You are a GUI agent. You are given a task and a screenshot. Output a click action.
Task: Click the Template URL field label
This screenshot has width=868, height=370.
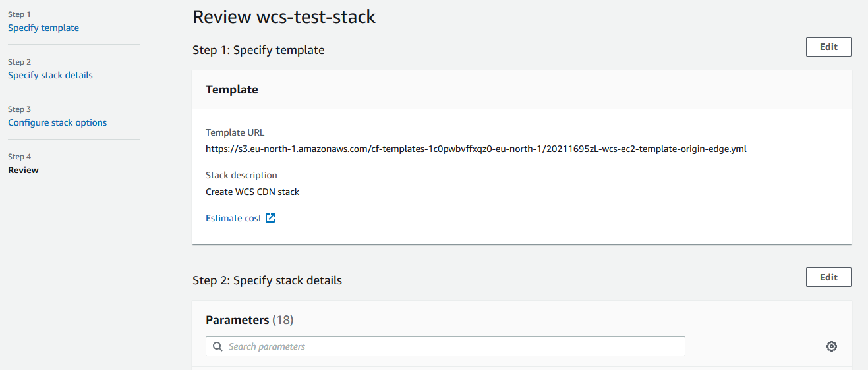click(235, 132)
